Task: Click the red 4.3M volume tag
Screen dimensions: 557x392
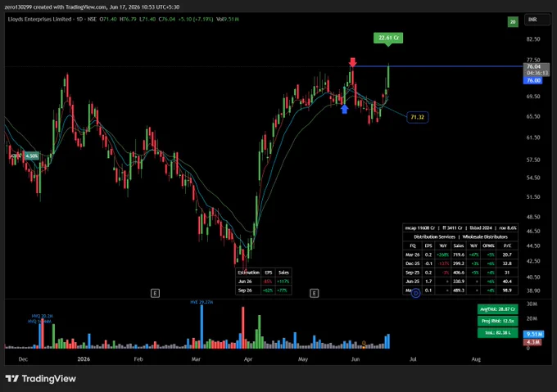Action: [532, 342]
